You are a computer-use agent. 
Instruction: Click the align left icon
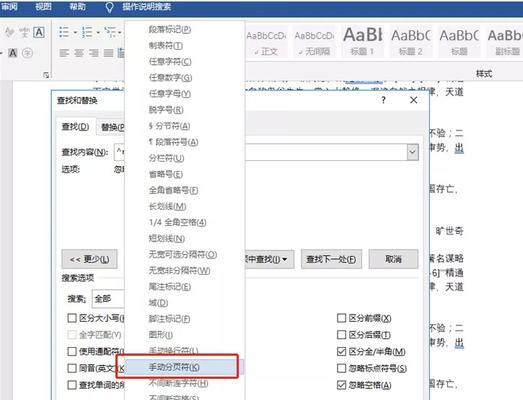tap(64, 53)
